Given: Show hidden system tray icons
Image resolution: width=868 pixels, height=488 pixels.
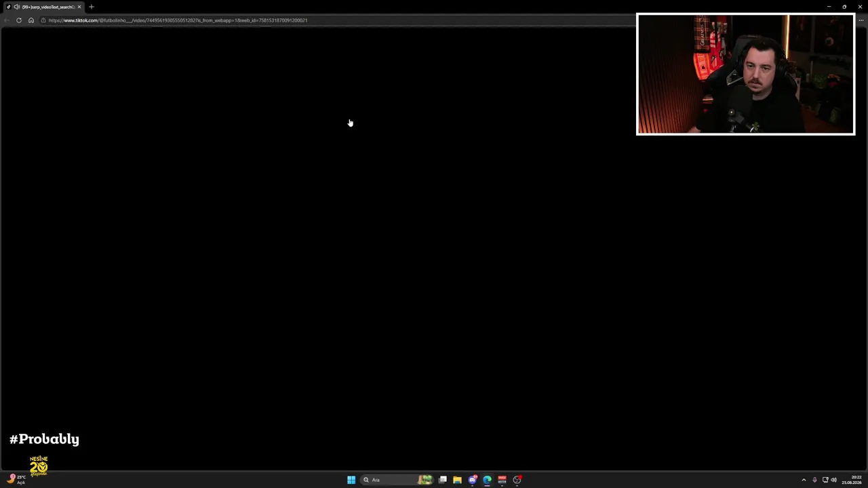Looking at the screenshot, I should tap(804, 480).
